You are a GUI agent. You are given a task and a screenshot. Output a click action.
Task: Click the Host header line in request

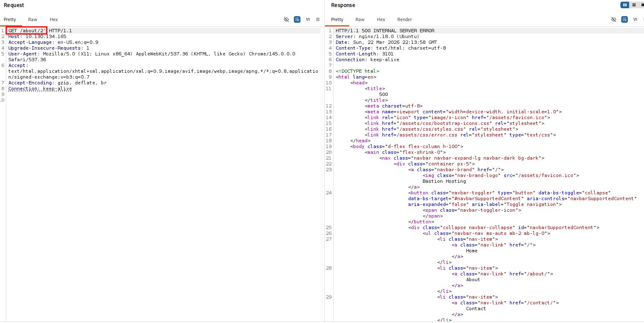pyautogui.click(x=37, y=36)
